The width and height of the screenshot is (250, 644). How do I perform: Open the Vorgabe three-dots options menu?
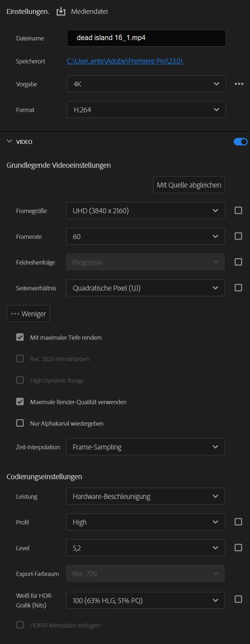239,84
